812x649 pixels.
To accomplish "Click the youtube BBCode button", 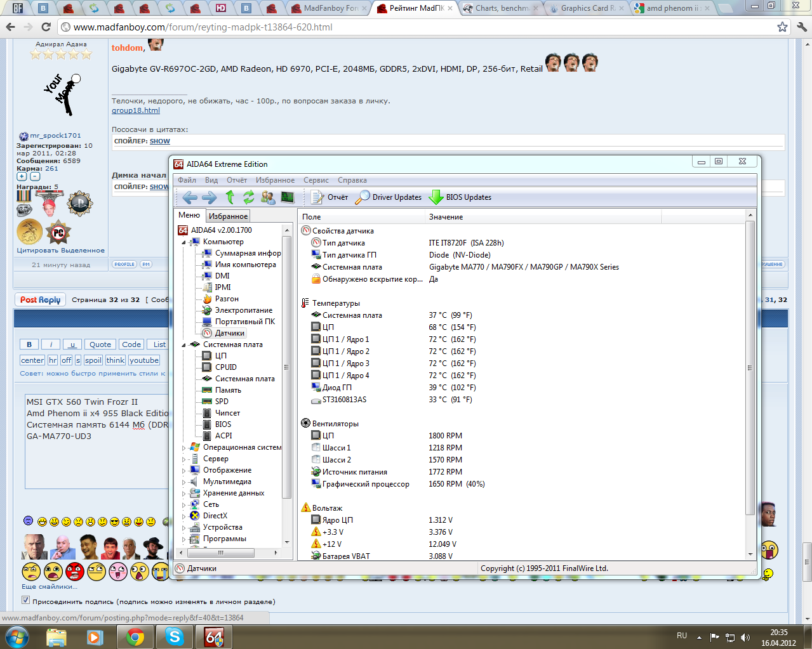I will click(x=144, y=360).
